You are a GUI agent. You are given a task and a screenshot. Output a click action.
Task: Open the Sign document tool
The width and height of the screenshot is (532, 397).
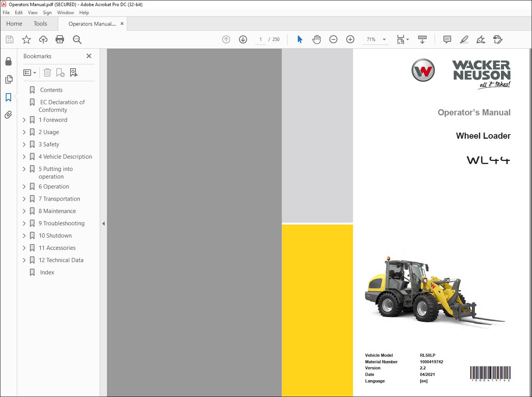pos(481,39)
